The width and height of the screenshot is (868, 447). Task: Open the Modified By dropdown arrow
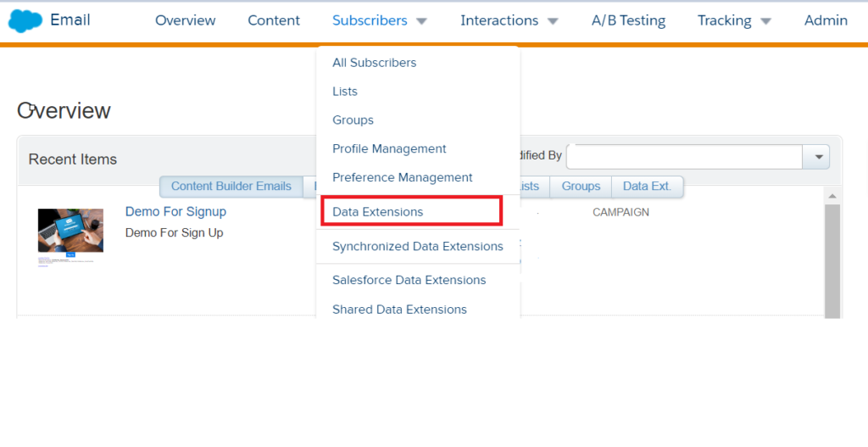click(x=818, y=157)
